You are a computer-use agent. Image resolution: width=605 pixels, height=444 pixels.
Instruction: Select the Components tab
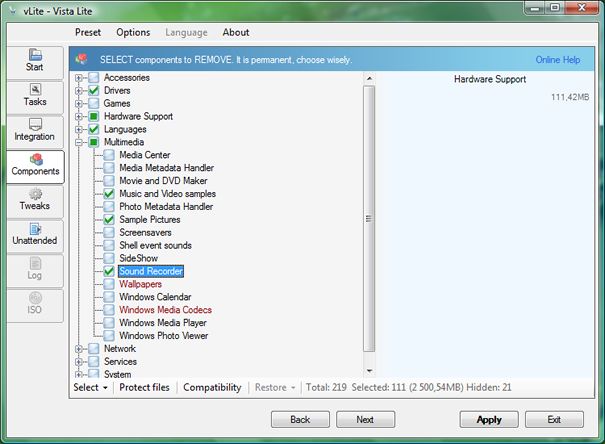[35, 167]
